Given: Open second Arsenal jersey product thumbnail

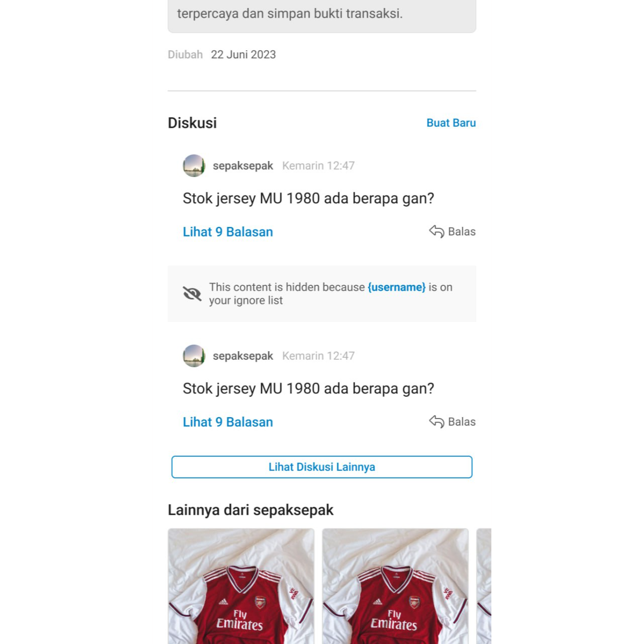Looking at the screenshot, I should pyautogui.click(x=395, y=586).
